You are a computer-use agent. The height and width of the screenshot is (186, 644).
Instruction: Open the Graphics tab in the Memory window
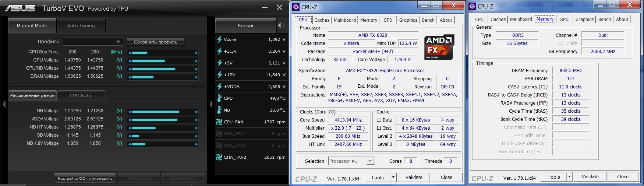pyautogui.click(x=585, y=20)
